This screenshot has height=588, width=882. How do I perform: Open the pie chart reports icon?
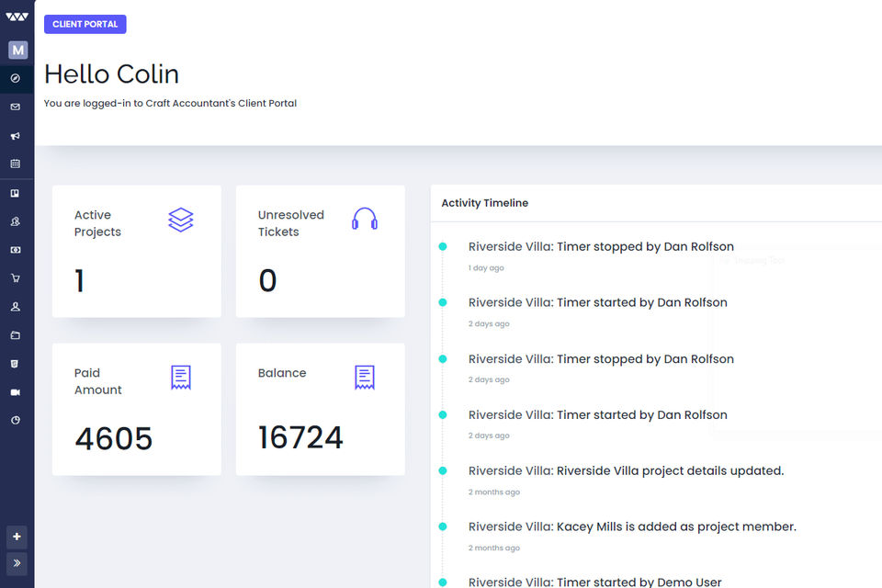16,420
